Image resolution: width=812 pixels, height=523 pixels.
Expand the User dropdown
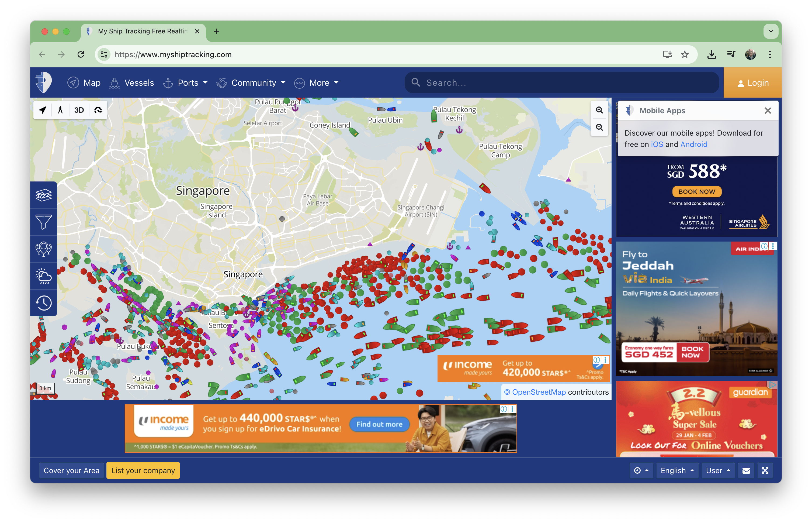[x=718, y=470]
